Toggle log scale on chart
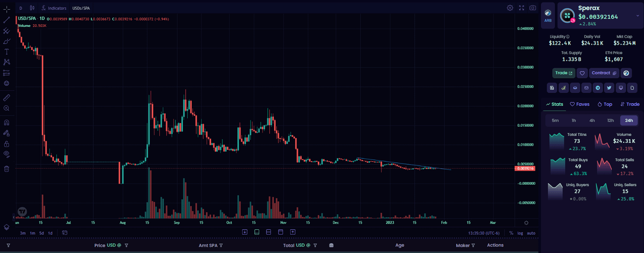644x253 pixels. [x=519, y=233]
